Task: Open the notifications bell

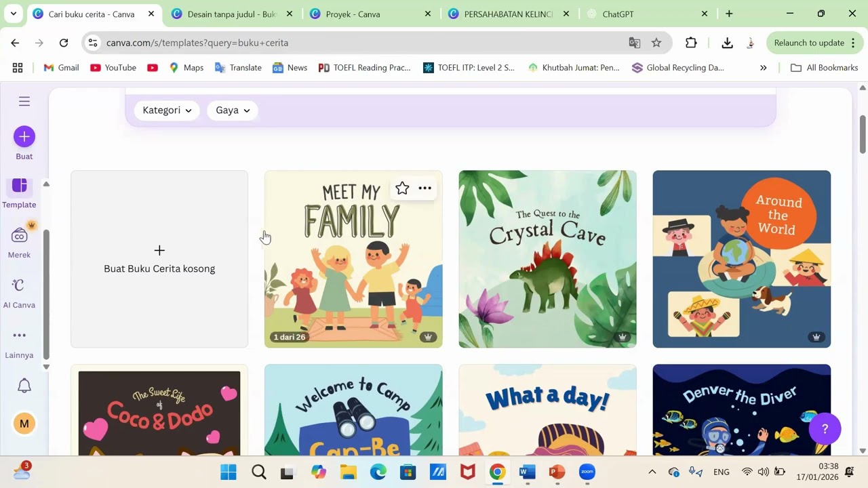Action: pyautogui.click(x=24, y=386)
